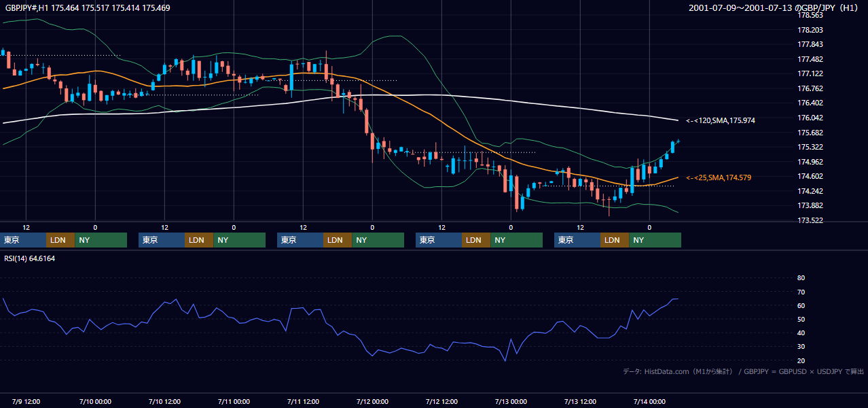
Task: Click RSI scale value 50
Action: click(801, 319)
